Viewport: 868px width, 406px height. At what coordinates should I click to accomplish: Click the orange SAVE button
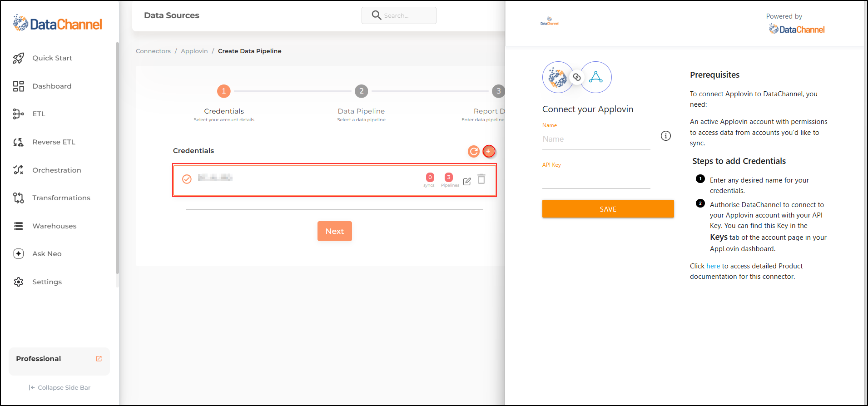608,209
